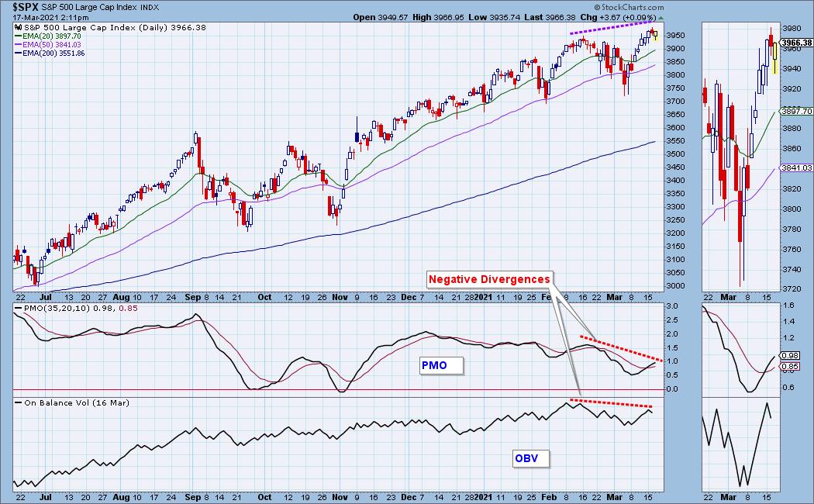814x504 pixels.
Task: Click the 0.85 PMO signal value tag
Action: tap(790, 367)
